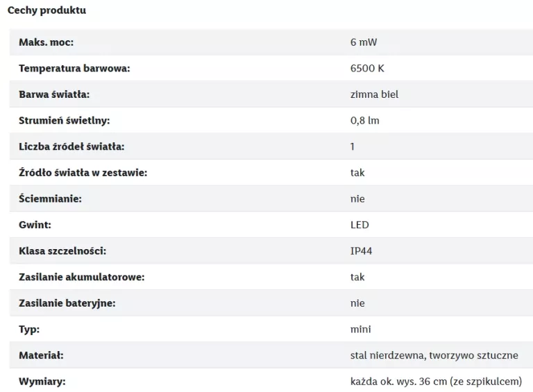Select the 'Liczba źródeł światła:' label
The width and height of the screenshot is (533, 392).
click(71, 146)
